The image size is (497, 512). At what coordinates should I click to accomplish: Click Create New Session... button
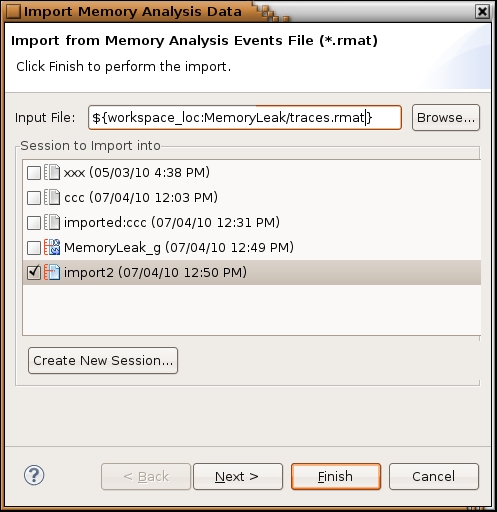(x=103, y=361)
